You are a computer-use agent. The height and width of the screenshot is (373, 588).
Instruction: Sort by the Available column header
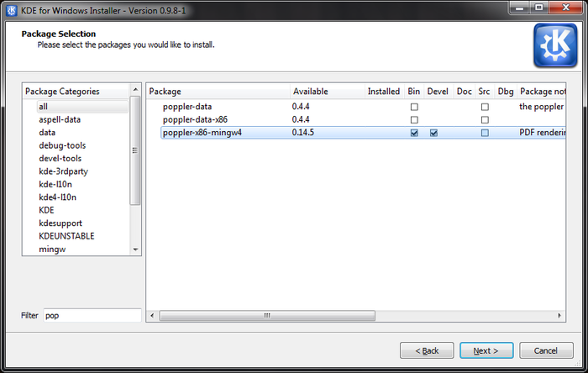(327, 92)
